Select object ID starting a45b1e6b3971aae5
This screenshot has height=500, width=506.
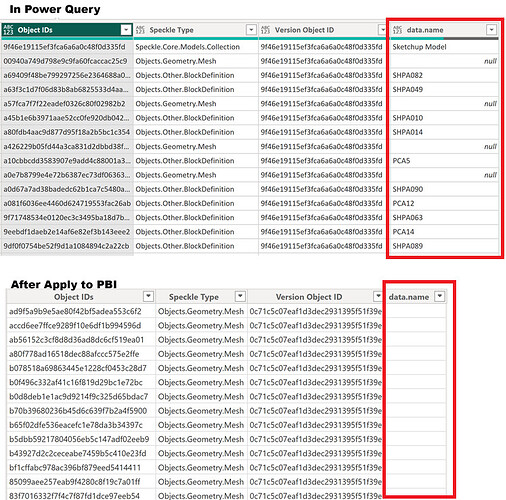click(x=66, y=118)
